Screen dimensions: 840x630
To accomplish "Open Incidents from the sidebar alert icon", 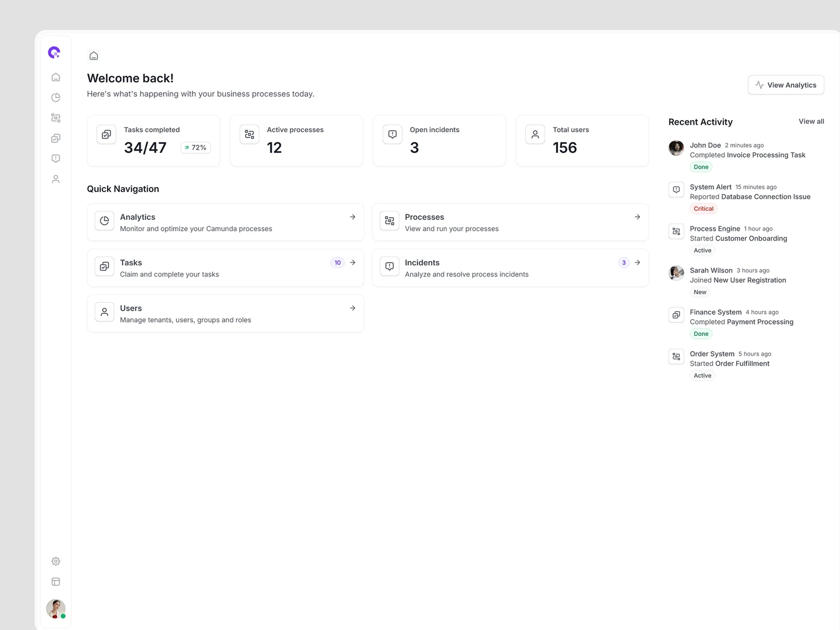I will 56,159.
